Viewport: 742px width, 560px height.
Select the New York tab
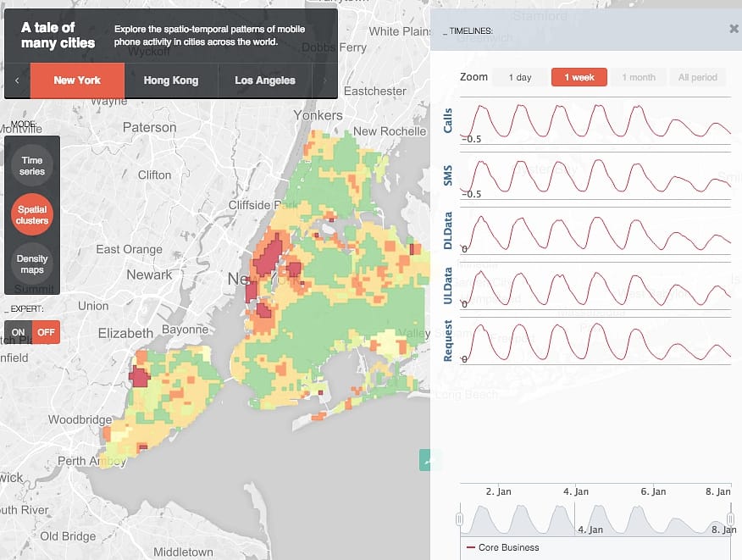point(77,80)
